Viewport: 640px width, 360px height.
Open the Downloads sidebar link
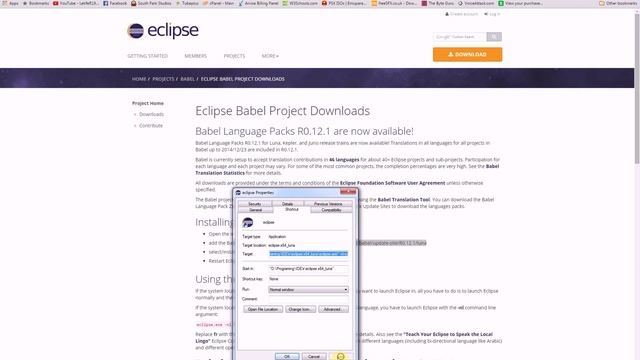(x=151, y=114)
